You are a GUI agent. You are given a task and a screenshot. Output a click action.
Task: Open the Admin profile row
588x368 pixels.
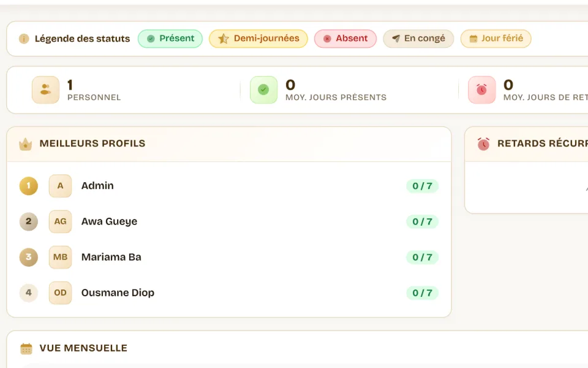[228, 186]
